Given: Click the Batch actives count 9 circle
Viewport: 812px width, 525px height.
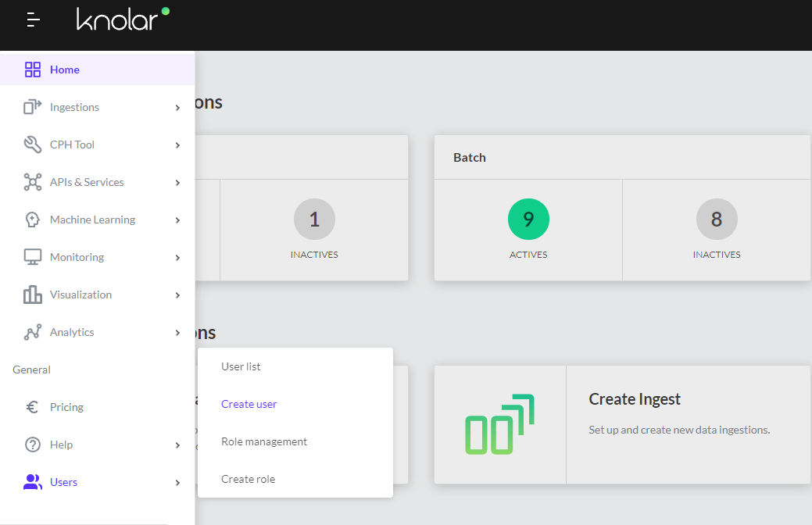Looking at the screenshot, I should tap(528, 219).
